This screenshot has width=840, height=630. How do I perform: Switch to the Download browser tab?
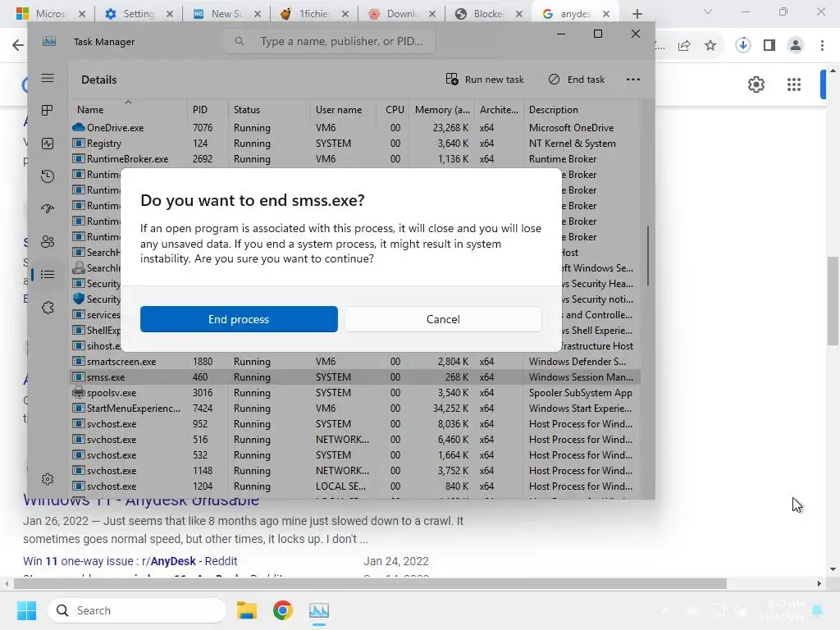[401, 14]
